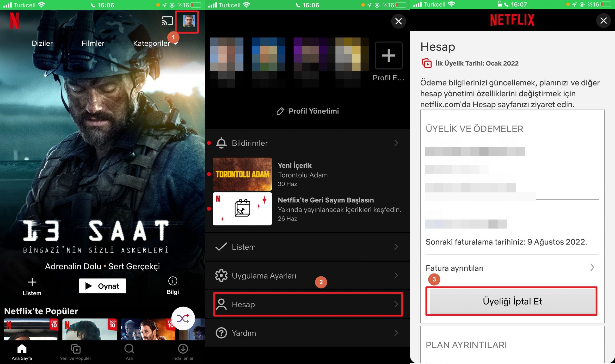
Task: Tap the Hesap menu label
Action: (243, 304)
